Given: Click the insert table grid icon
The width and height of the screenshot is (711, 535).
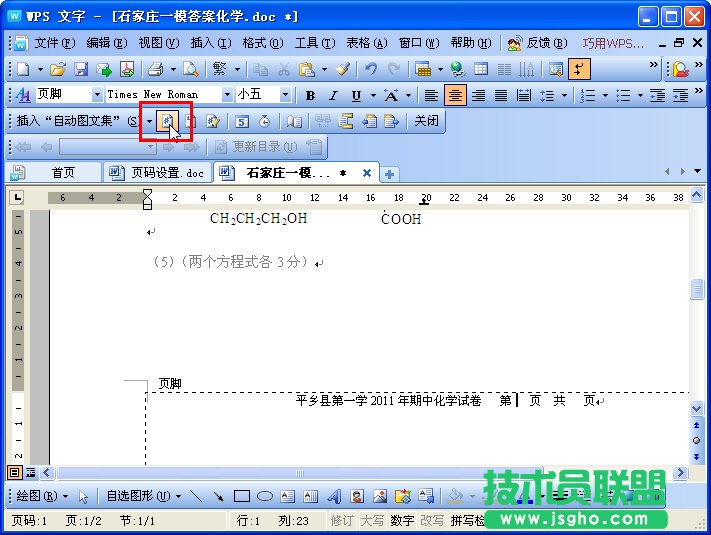Looking at the screenshot, I should (x=481, y=69).
